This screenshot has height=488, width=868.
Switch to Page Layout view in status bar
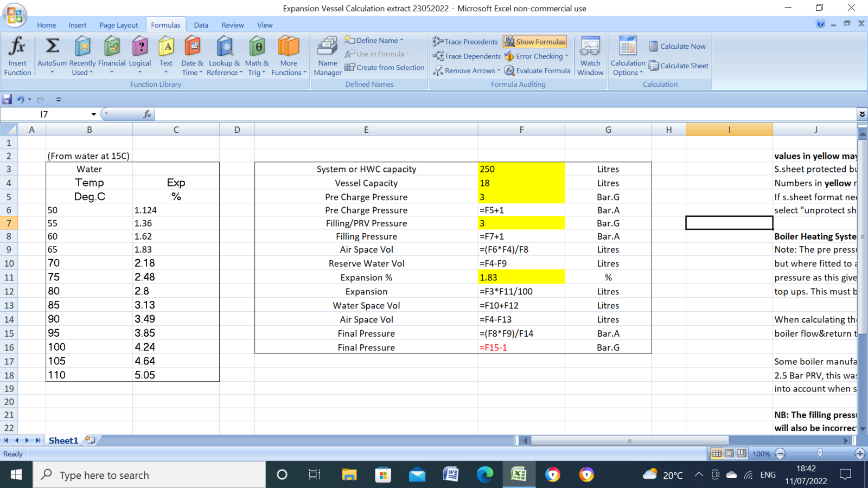click(729, 453)
